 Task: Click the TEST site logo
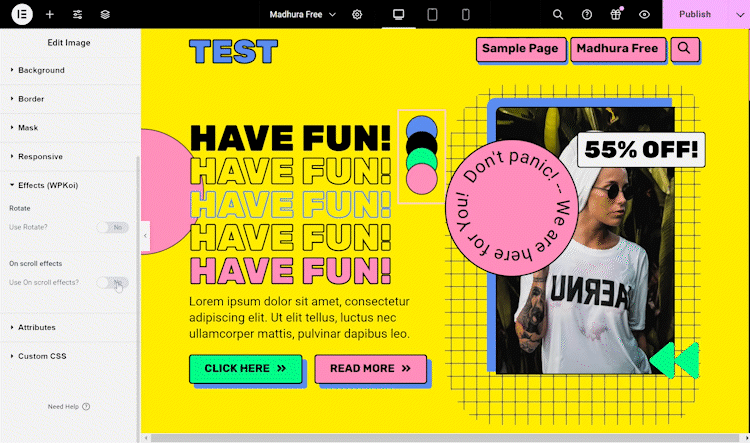[x=233, y=51]
